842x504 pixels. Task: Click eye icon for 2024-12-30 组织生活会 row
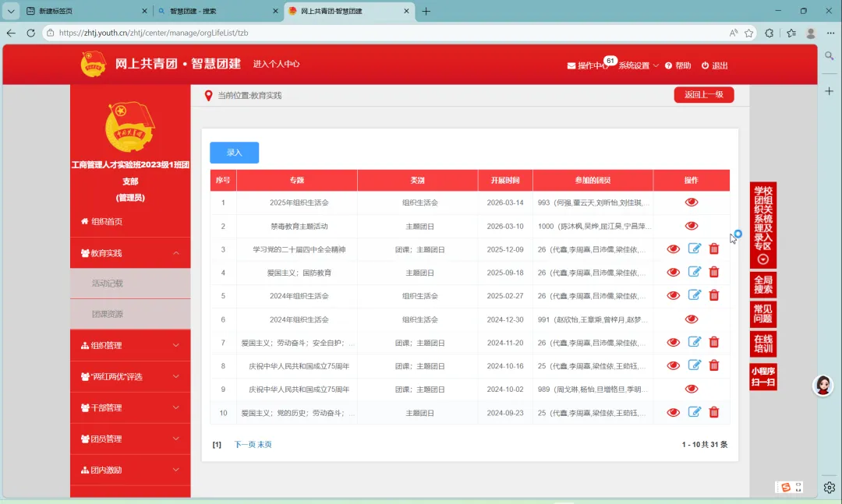691,319
